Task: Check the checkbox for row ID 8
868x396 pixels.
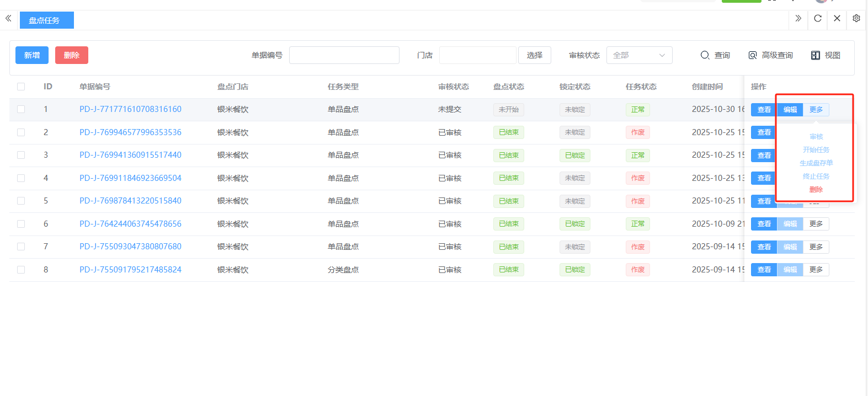Action: (x=21, y=270)
